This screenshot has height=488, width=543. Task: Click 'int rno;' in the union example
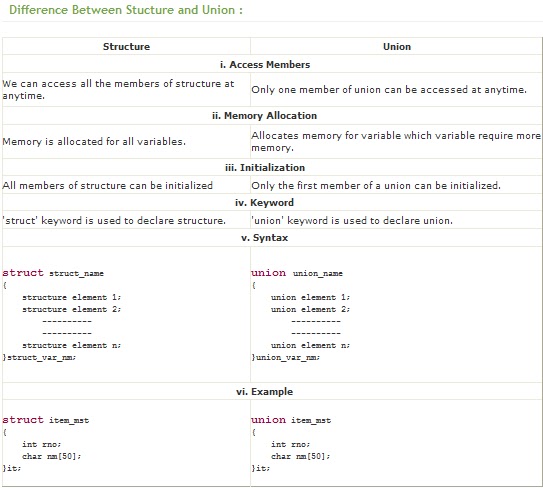tap(291, 444)
